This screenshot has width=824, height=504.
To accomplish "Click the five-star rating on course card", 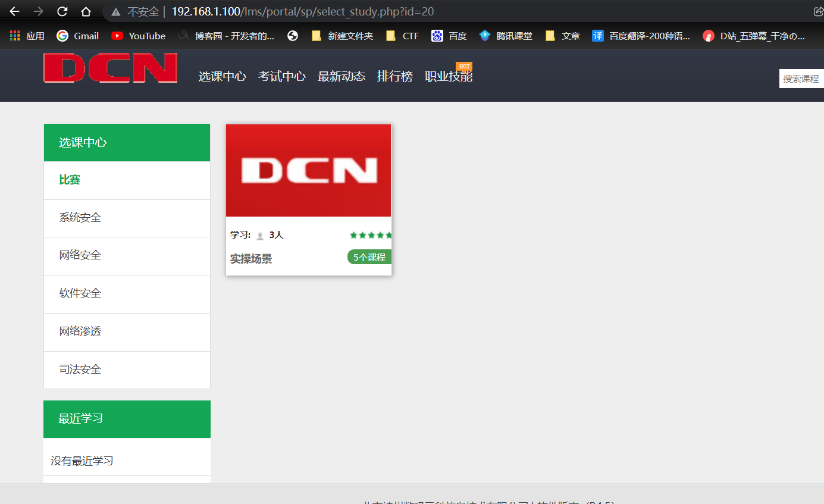I will pos(371,235).
